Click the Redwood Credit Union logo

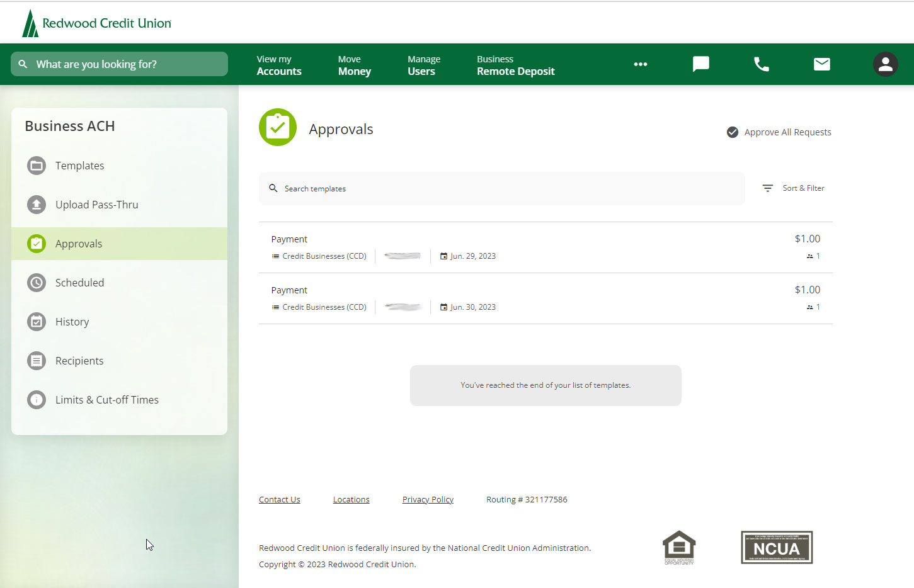pyautogui.click(x=96, y=23)
